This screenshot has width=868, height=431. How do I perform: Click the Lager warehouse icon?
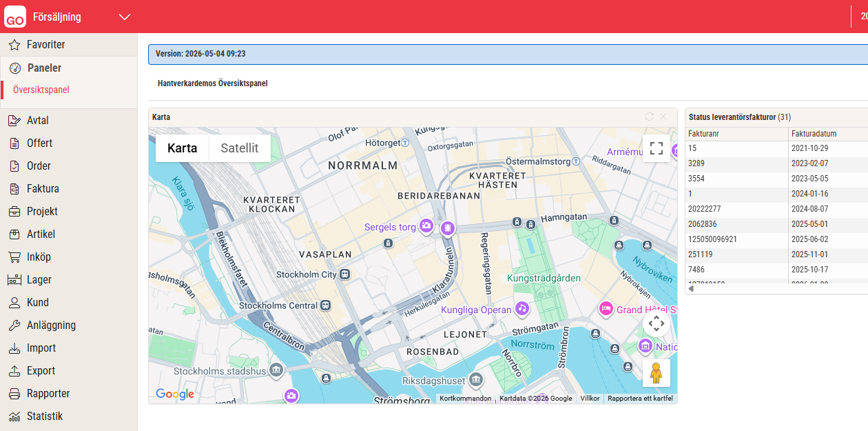click(14, 280)
